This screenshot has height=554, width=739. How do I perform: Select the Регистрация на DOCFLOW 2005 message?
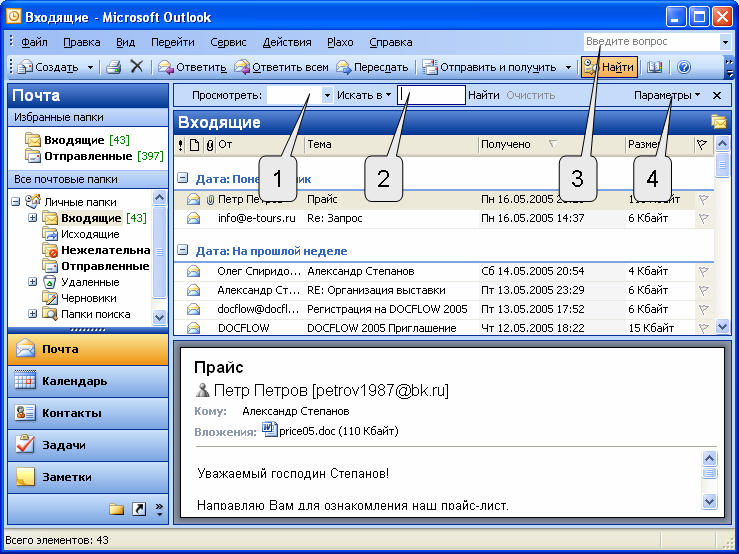443,309
